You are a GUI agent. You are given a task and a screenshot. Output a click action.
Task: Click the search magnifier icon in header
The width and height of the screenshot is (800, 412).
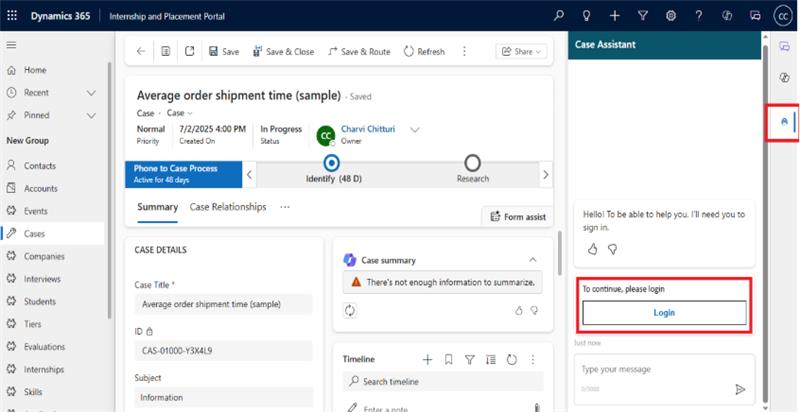coord(559,16)
